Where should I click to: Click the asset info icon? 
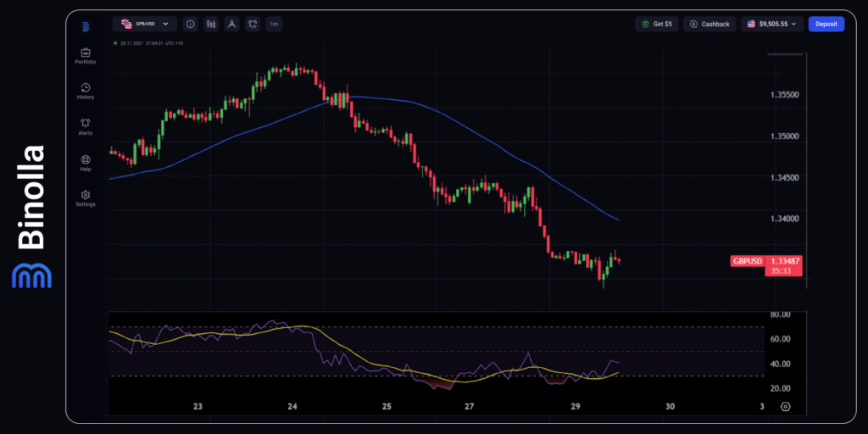click(x=190, y=25)
